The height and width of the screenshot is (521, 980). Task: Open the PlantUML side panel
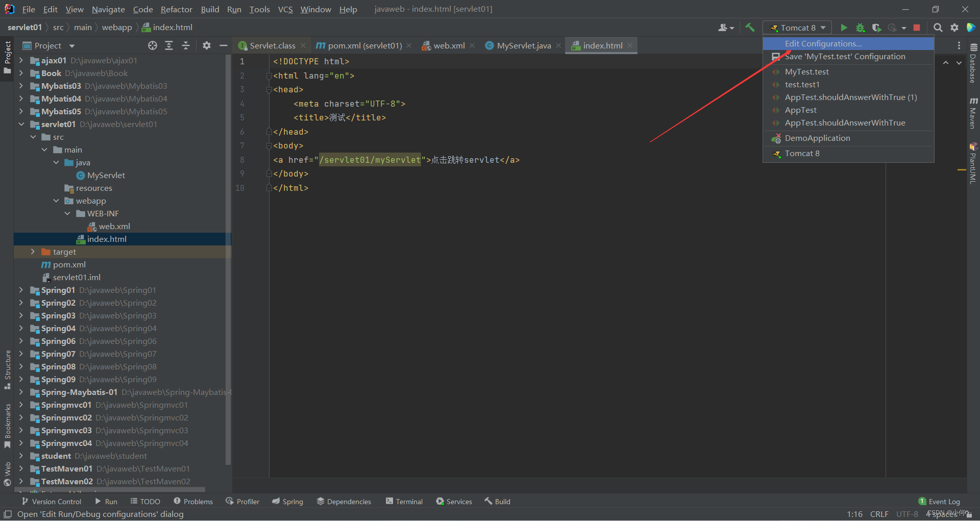973,163
